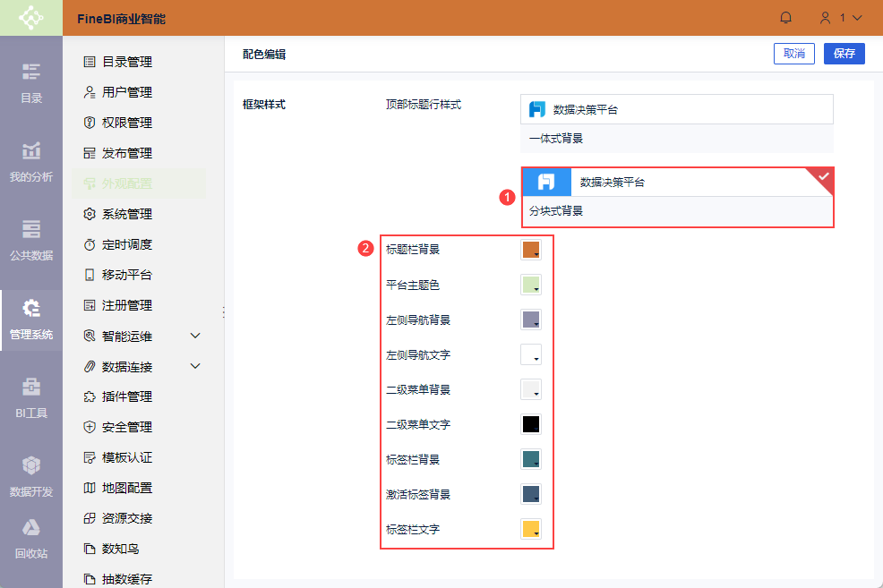883x588 pixels.
Task: Click the sidebar collapse handle
Action: [224, 312]
